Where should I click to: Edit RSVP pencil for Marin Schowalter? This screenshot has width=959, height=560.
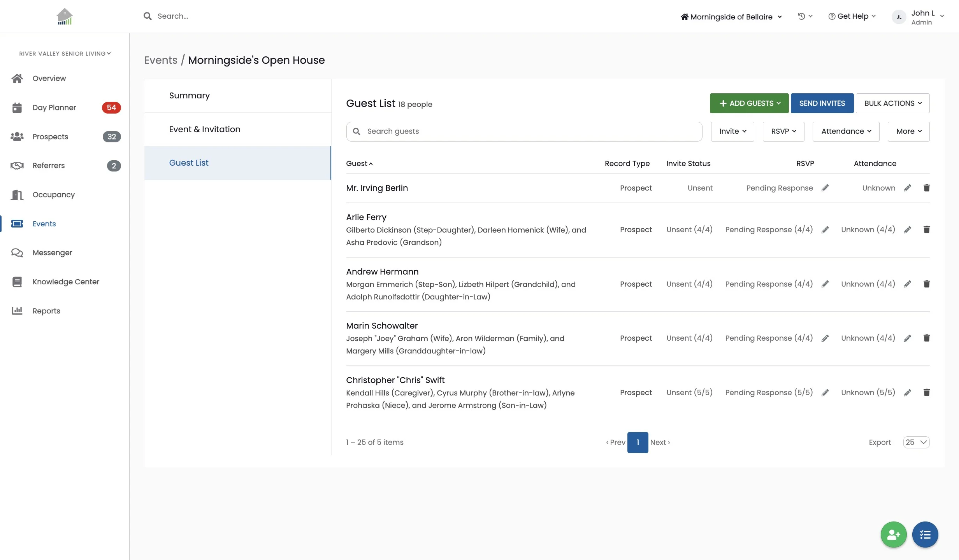[x=825, y=338]
